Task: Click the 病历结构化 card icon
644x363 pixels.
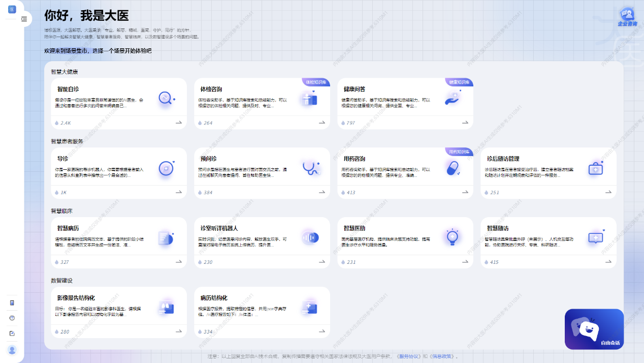Action: click(x=309, y=307)
